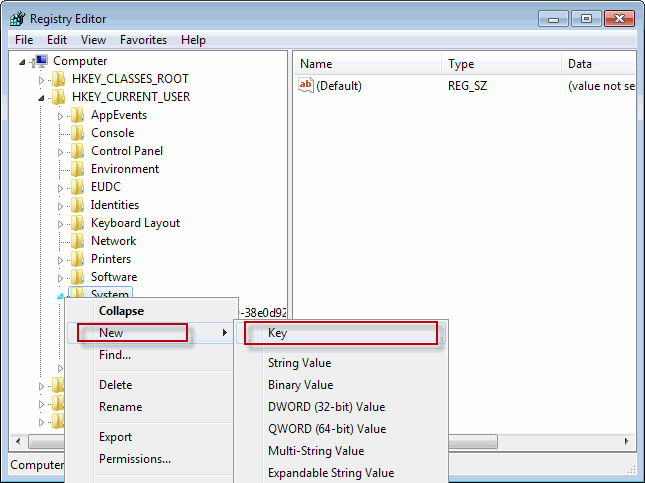Choose Find... in the context menu

tap(150, 355)
